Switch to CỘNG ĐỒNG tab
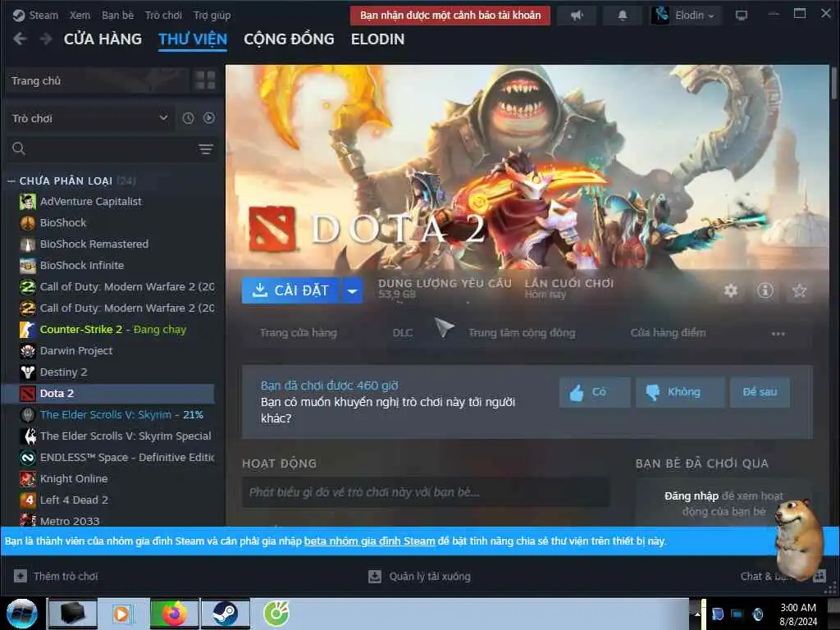 (x=289, y=39)
